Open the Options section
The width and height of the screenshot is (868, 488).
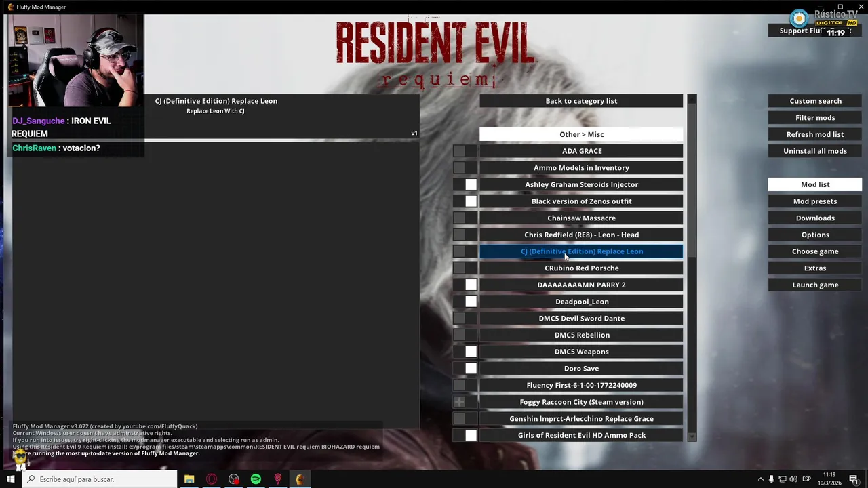pyautogui.click(x=815, y=235)
